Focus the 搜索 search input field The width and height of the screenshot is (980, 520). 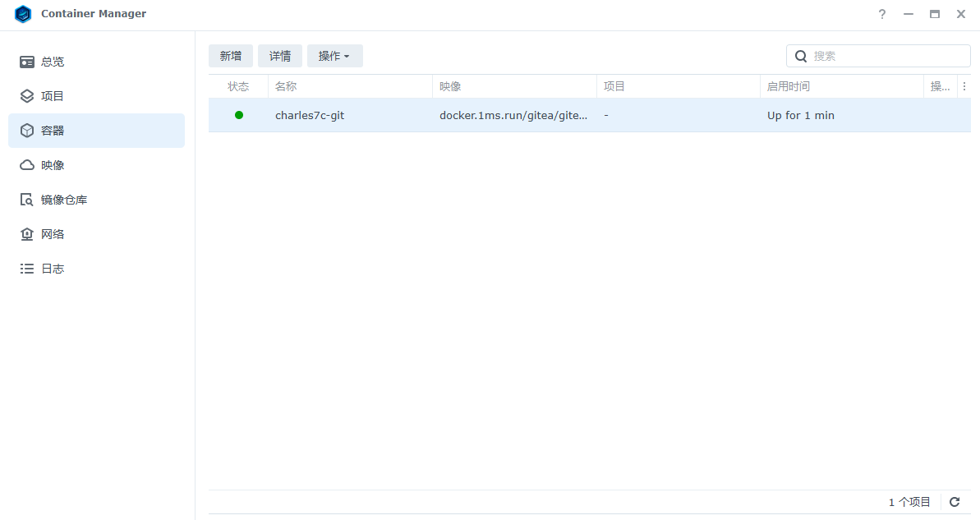tap(889, 56)
